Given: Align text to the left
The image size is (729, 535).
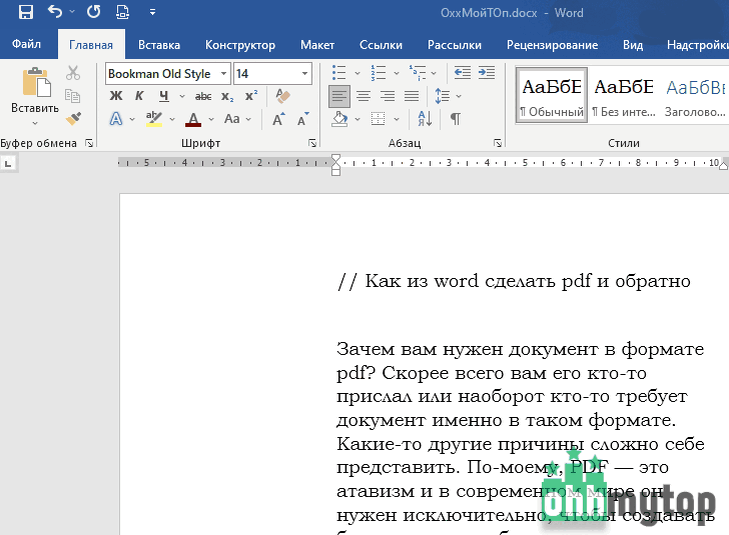Looking at the screenshot, I should pos(339,96).
